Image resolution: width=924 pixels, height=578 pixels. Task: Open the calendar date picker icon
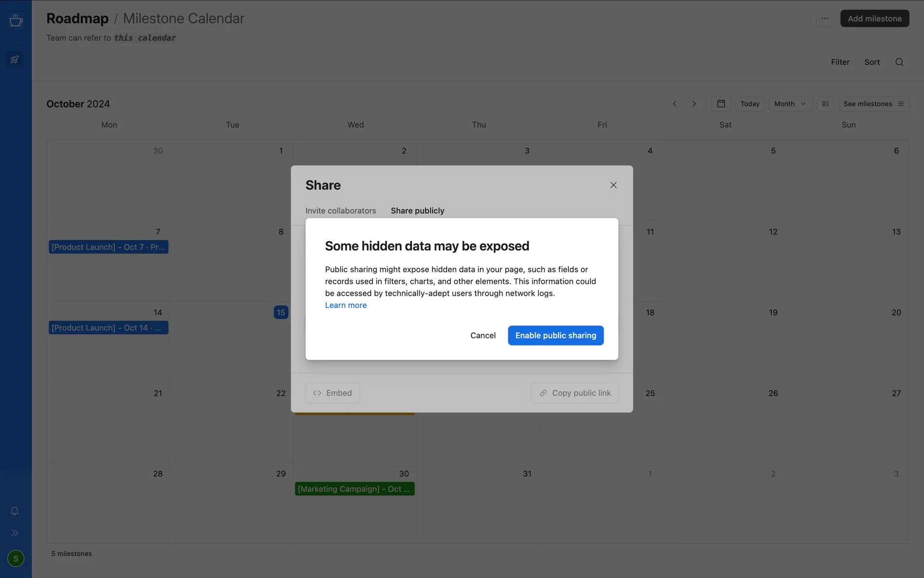tap(721, 104)
